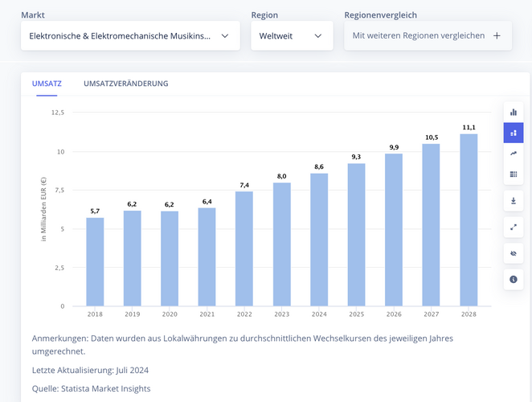Open the Region Weltweit dropdown
Image resolution: width=532 pixels, height=402 pixels.
[292, 35]
